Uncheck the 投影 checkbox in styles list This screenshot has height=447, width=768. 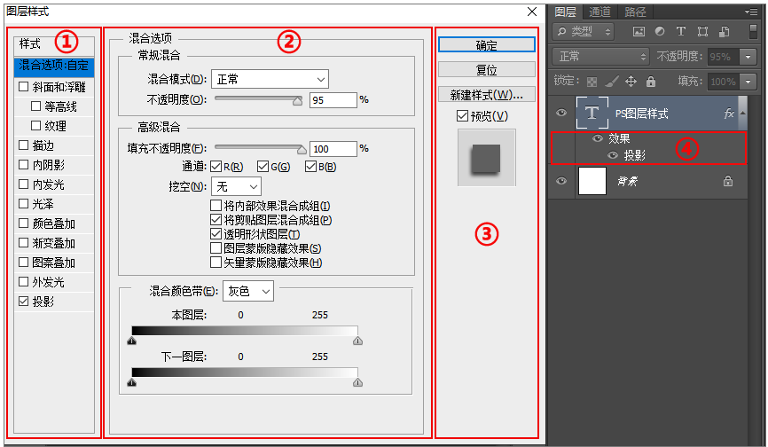pos(24,302)
